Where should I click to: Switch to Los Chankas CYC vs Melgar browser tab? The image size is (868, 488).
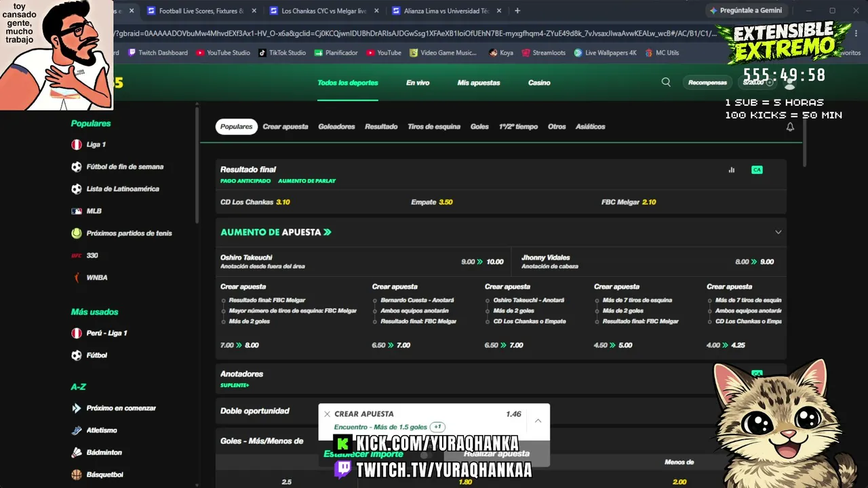(325, 11)
